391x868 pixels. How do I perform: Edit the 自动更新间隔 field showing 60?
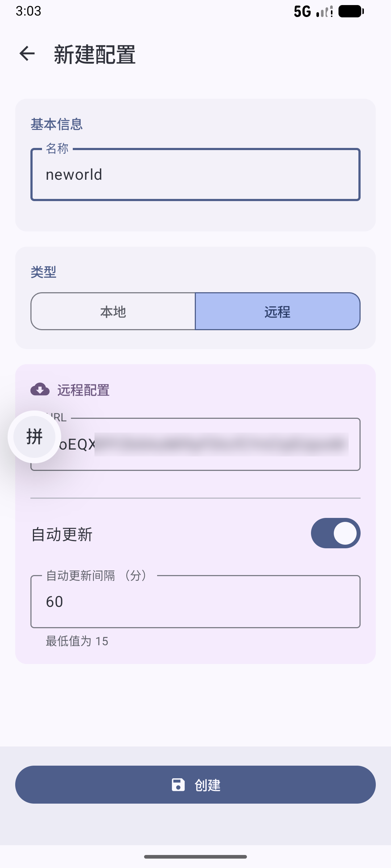coord(195,601)
